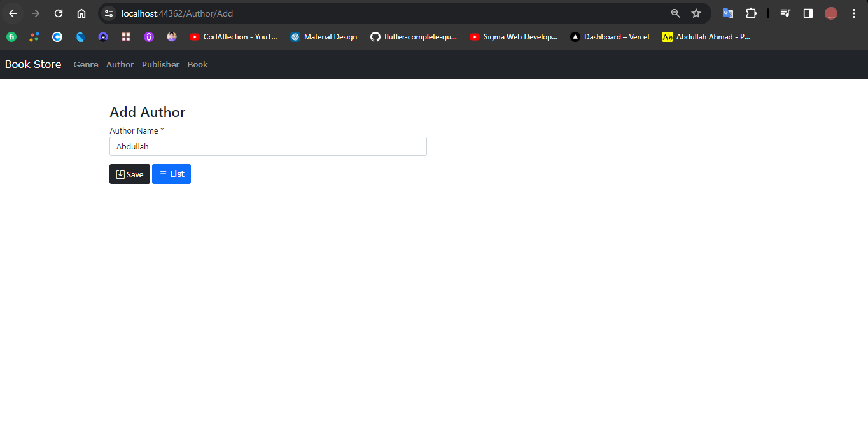Click the zoom magnifier icon in address bar
This screenshot has height=430, width=868.
click(676, 13)
